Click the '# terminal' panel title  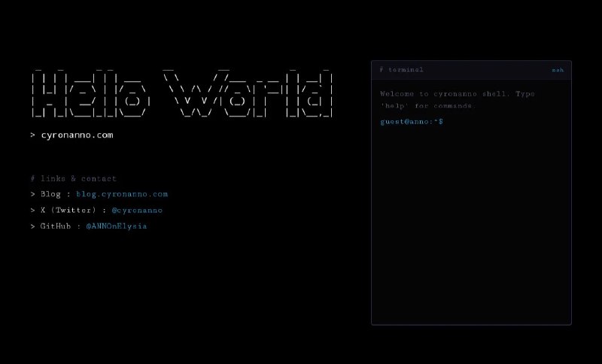coord(402,69)
